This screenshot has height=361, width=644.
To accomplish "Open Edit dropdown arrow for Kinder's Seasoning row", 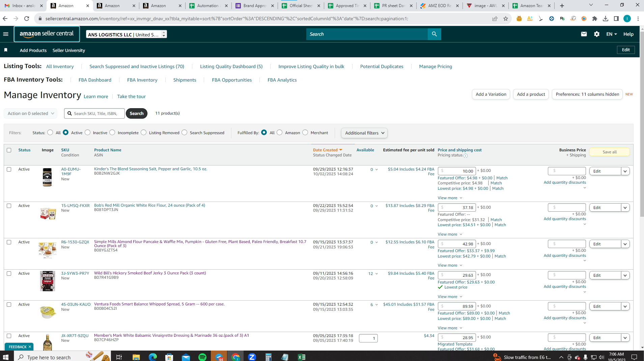I will (x=625, y=171).
